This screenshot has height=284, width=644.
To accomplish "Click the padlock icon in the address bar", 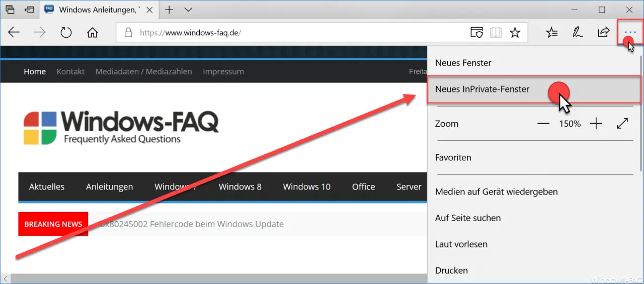I will click(x=128, y=33).
